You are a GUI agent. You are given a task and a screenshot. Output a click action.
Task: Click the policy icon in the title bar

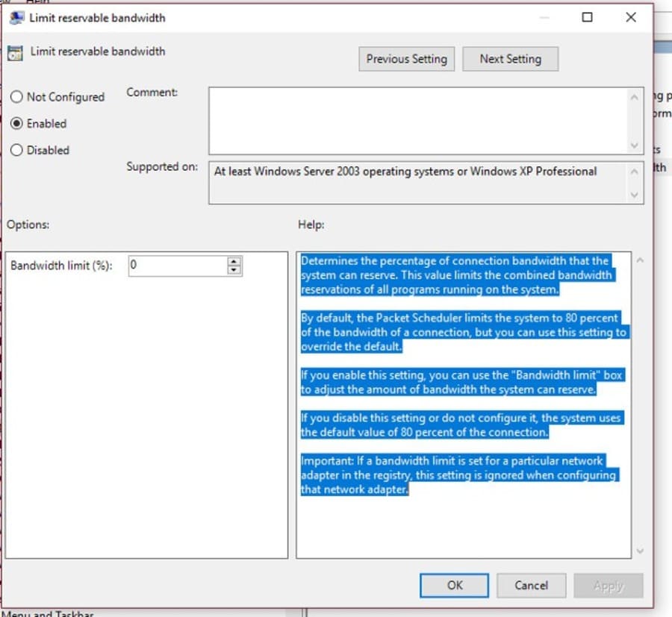tap(16, 18)
